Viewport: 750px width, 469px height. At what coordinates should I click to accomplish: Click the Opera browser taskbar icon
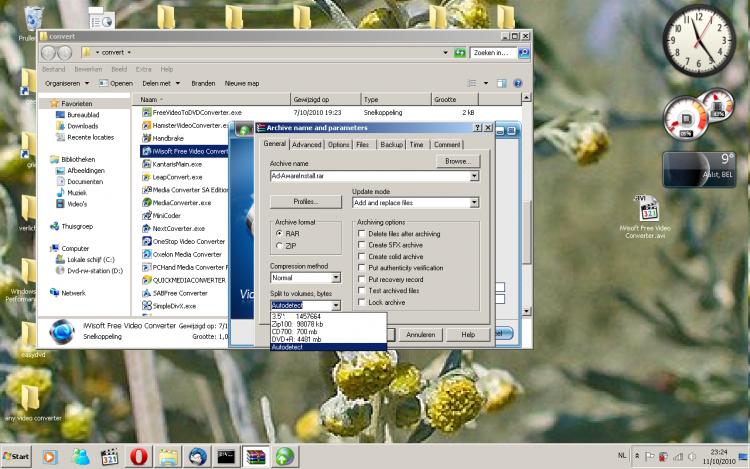(139, 456)
